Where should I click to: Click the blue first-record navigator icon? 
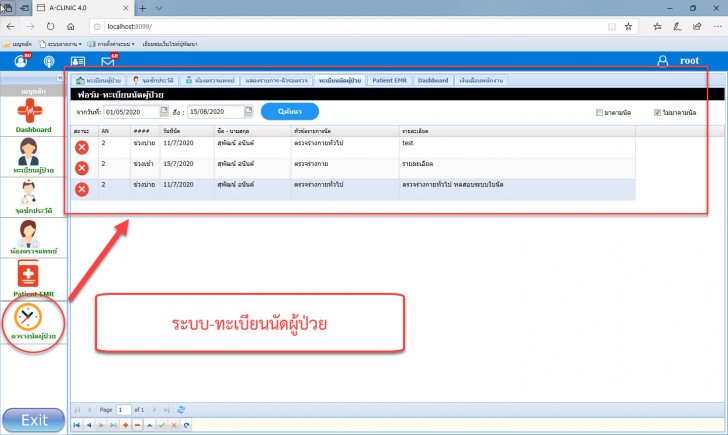coord(77,425)
